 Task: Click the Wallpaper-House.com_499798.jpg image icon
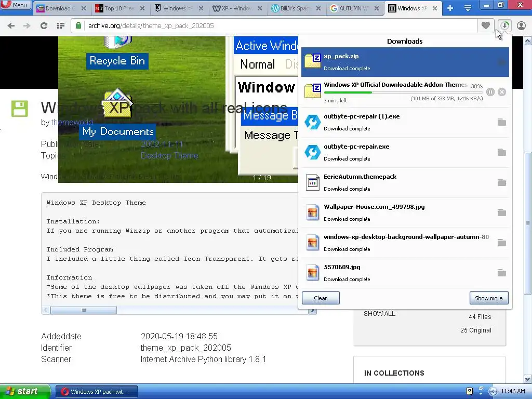coord(312,212)
